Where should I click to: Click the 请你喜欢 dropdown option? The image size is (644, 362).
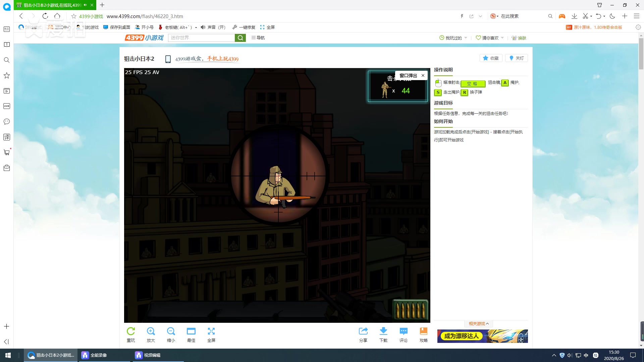point(489,38)
